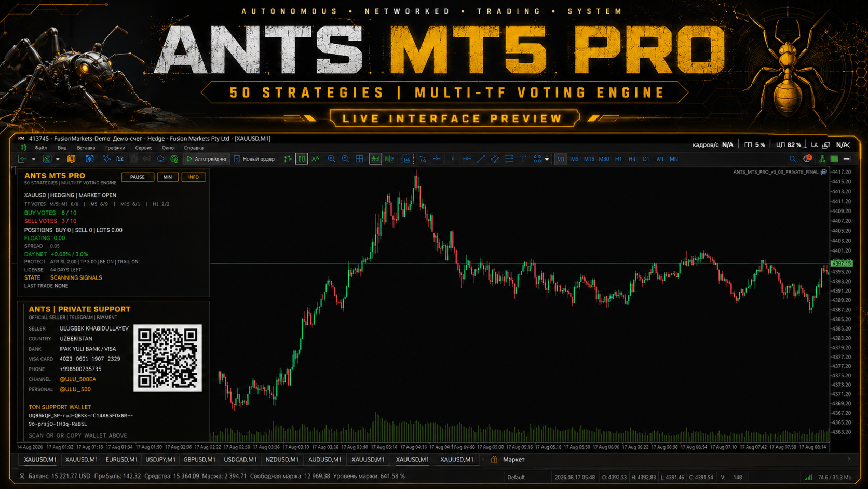
Task: Open the Сервис menu
Action: (x=144, y=148)
